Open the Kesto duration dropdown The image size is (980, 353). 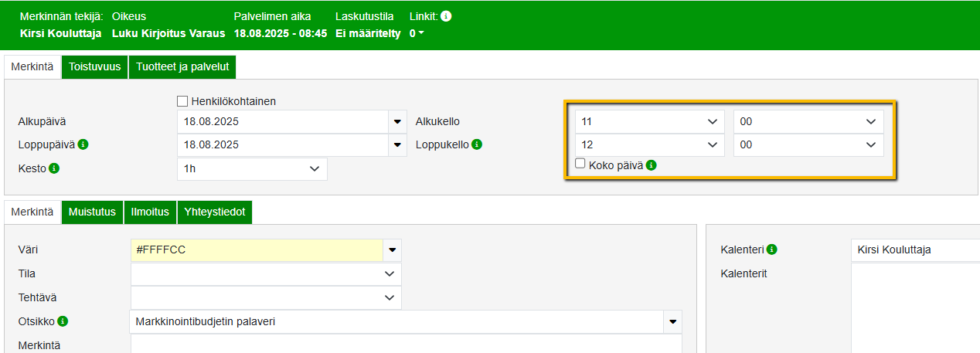click(x=252, y=168)
